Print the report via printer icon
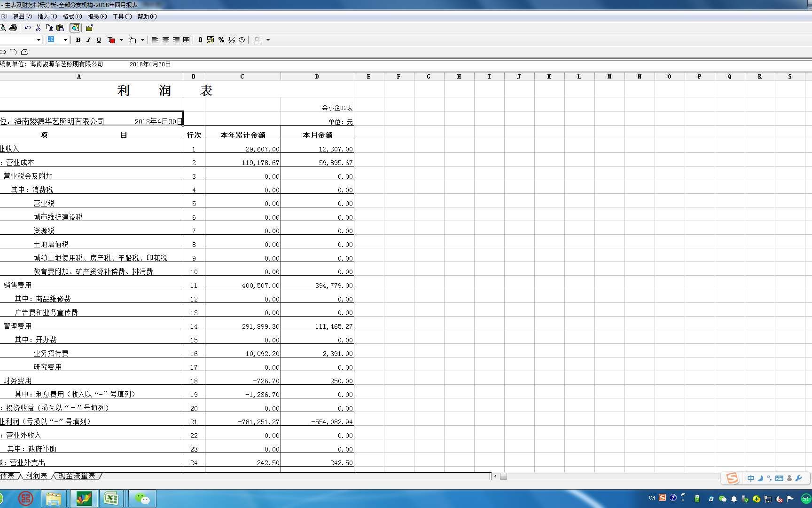 click(x=13, y=28)
